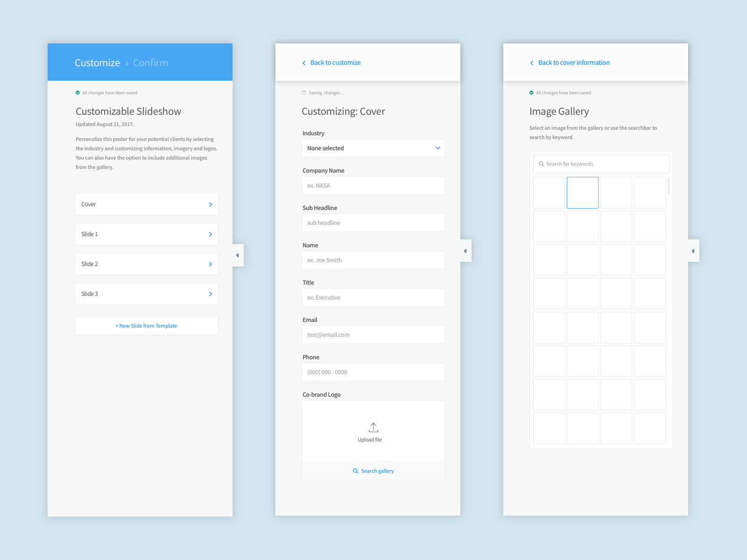
Task: Click the Customizable Slideshow heading
Action: [x=128, y=112]
